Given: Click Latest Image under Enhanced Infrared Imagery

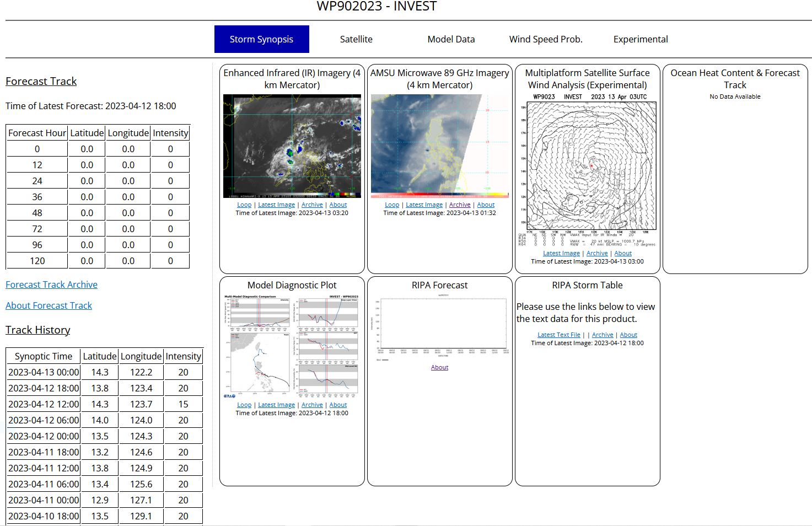Looking at the screenshot, I should (x=276, y=205).
